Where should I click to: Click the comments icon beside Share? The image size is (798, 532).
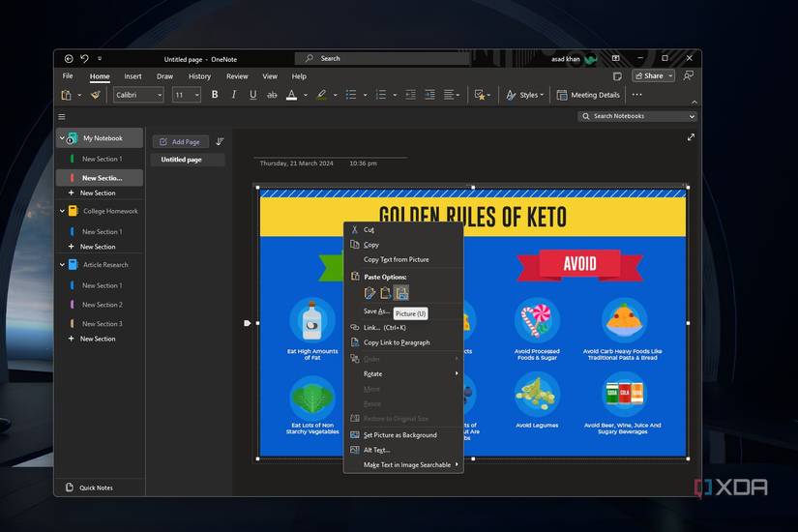click(x=689, y=75)
